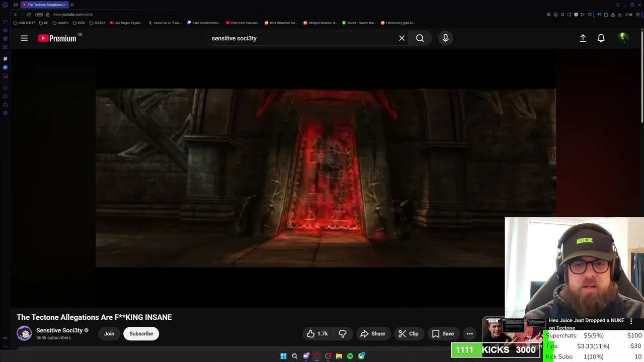Open the REDDIT bookmarks folder
Image resolution: width=644 pixels, height=362 pixels.
98,23
